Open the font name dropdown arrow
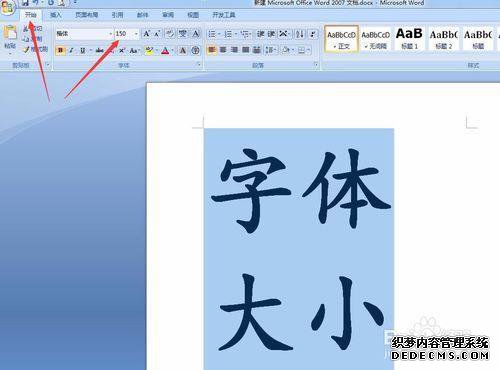The height and width of the screenshot is (370, 500). [x=111, y=34]
